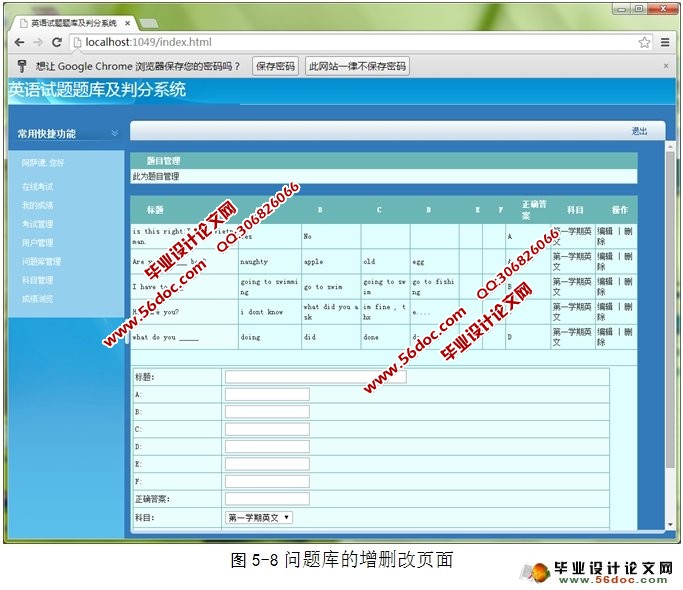Image resolution: width=683 pixels, height=590 pixels.
Task: Open the 科目 dropdown showing 第一学期英文
Action: (x=259, y=517)
